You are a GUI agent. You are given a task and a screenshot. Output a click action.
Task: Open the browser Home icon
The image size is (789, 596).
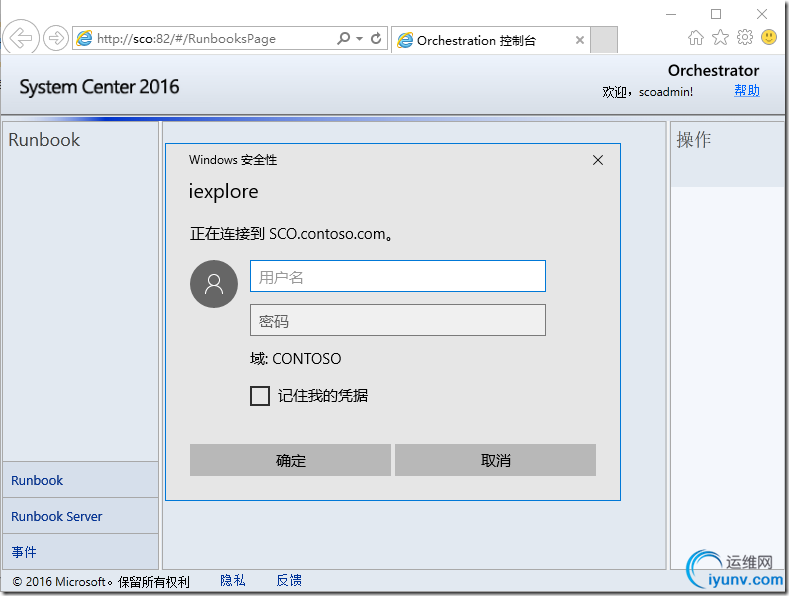click(696, 38)
